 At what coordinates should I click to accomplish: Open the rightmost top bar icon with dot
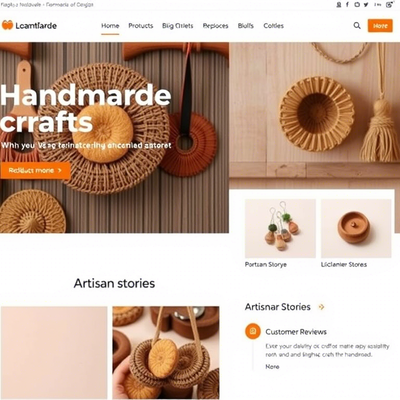389,5
